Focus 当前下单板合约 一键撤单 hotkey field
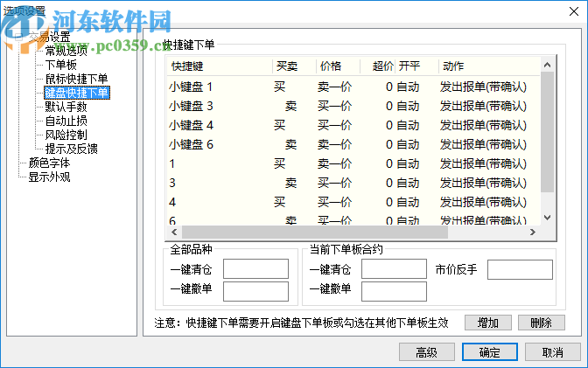The image size is (588, 368). click(394, 292)
